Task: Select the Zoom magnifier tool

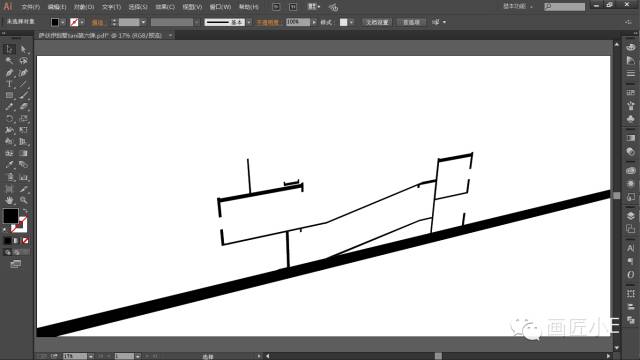Action: pyautogui.click(x=24, y=200)
